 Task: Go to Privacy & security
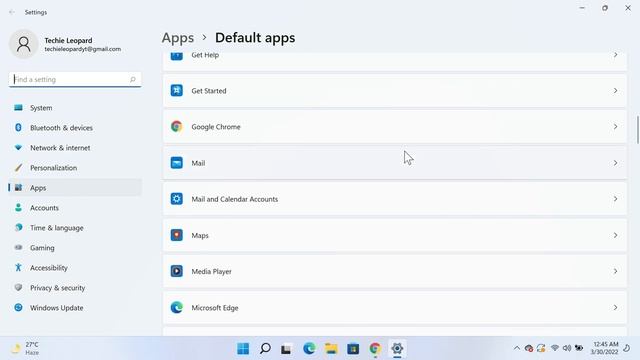coord(75,288)
